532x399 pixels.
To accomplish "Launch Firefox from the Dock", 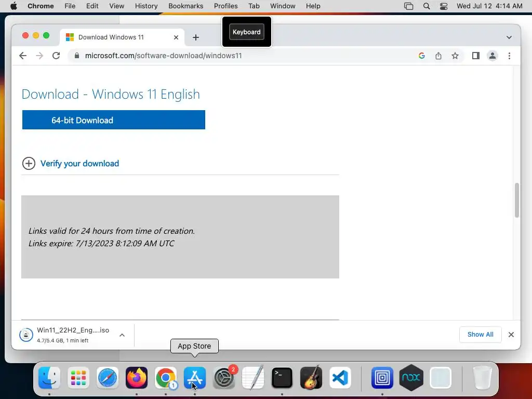I will (137, 378).
